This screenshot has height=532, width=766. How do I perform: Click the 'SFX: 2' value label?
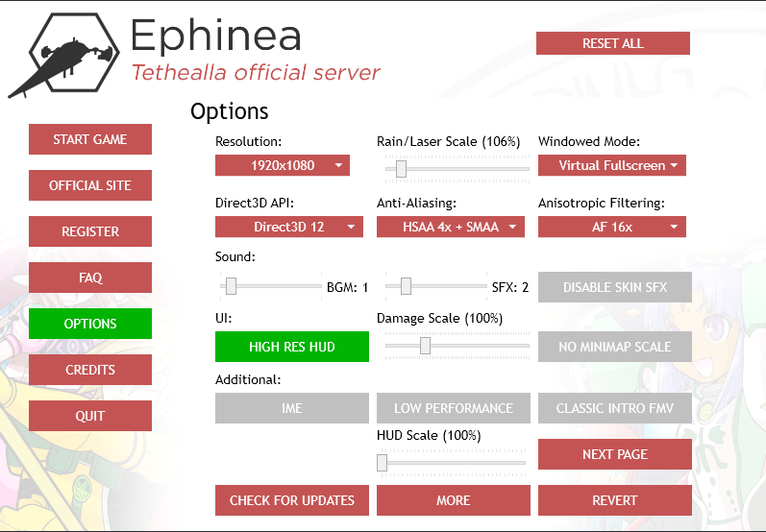pos(510,287)
